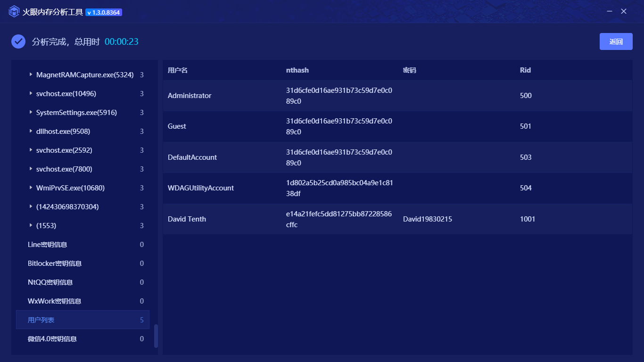644x362 pixels.
Task: Click the 用户名 column header
Action: pos(178,70)
